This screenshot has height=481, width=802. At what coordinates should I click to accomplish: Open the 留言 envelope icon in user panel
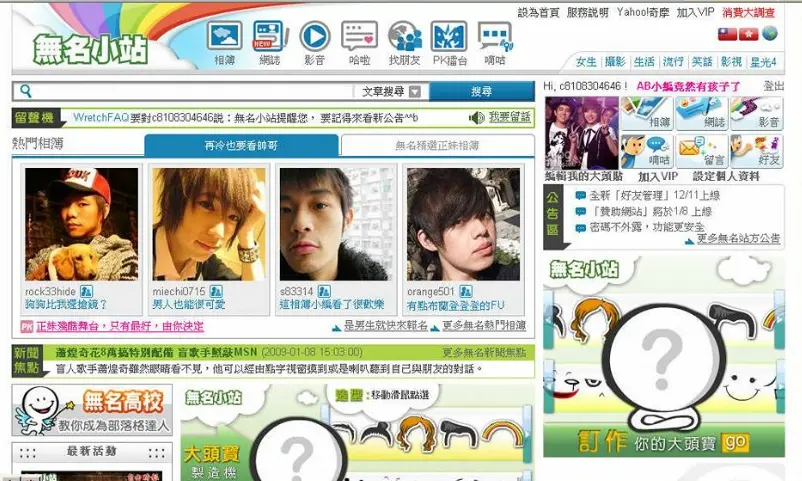(701, 151)
